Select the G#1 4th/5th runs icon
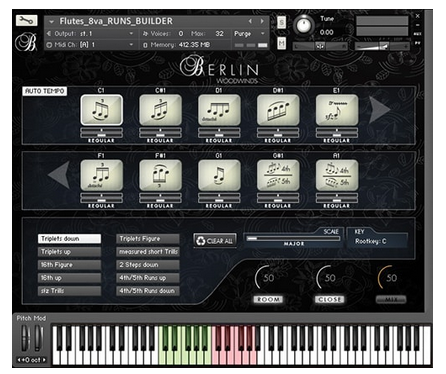The image size is (446, 374). [278, 175]
